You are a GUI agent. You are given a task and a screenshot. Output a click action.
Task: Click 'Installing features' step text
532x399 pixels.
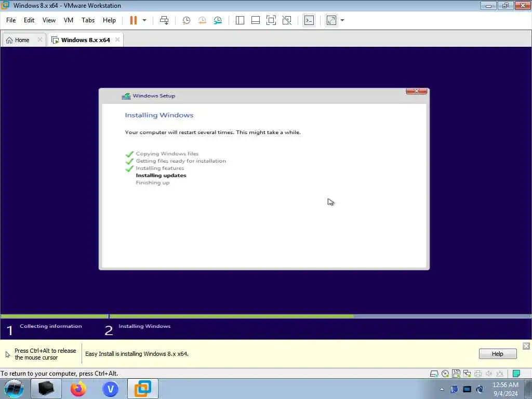(160, 168)
